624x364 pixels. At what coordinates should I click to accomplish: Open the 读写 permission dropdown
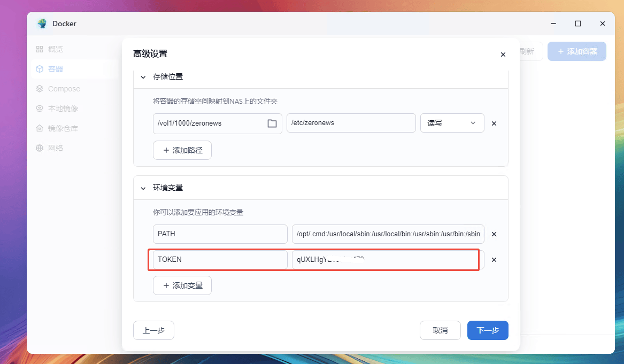tap(452, 123)
